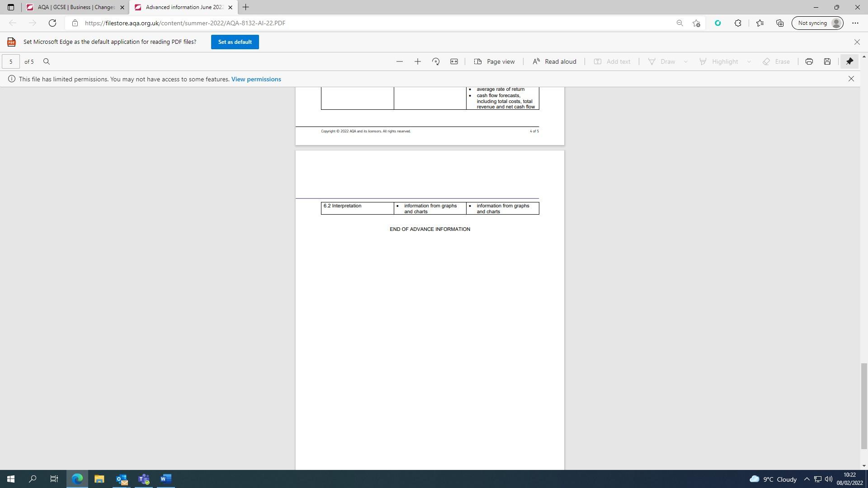
Task: Open the View permissions link
Action: pos(256,79)
